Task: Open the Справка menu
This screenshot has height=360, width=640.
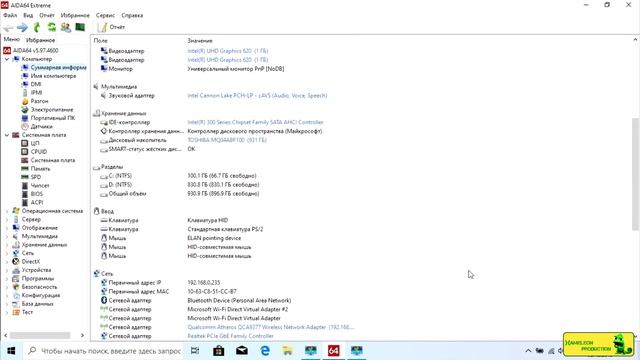Action: coord(132,15)
